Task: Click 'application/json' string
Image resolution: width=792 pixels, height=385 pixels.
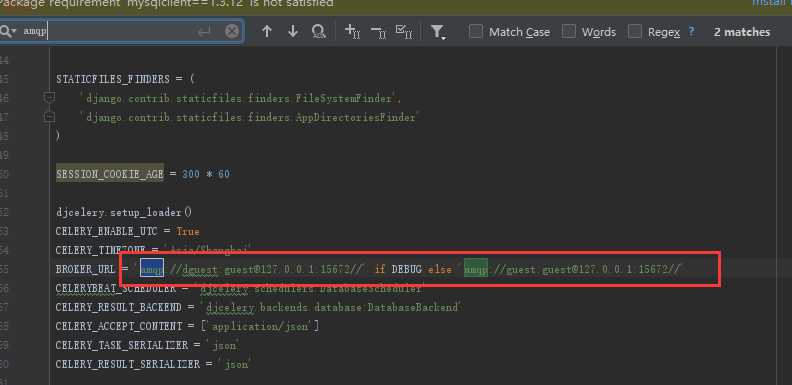Action: (x=260, y=326)
